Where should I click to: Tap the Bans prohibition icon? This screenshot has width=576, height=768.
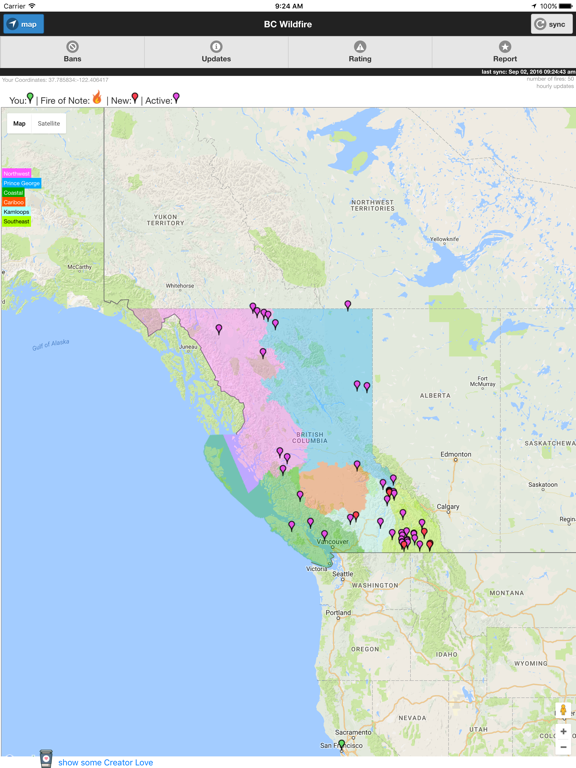click(x=72, y=47)
